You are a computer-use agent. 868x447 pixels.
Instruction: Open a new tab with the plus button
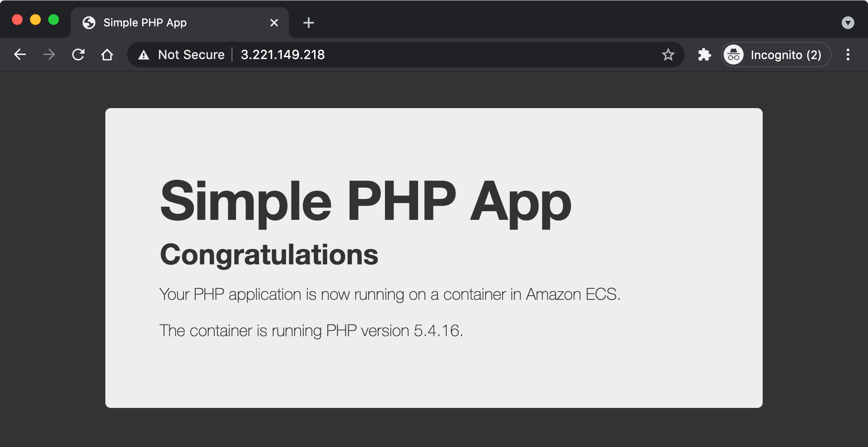click(x=308, y=23)
